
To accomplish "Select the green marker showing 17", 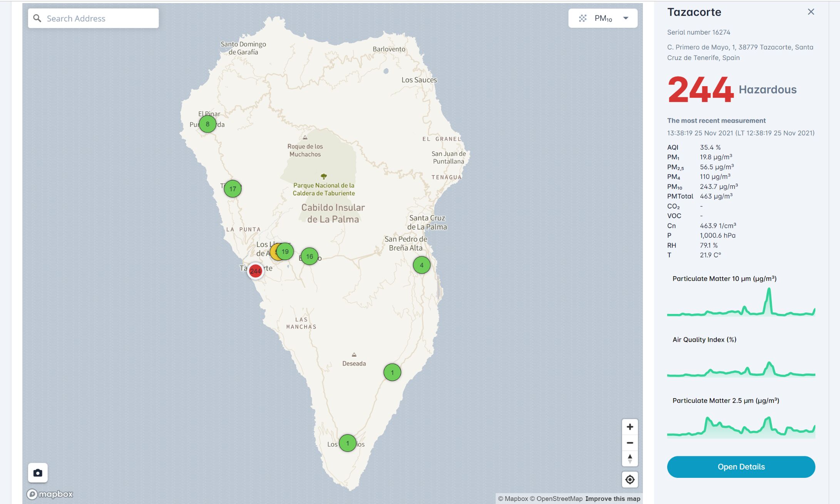I will 233,189.
